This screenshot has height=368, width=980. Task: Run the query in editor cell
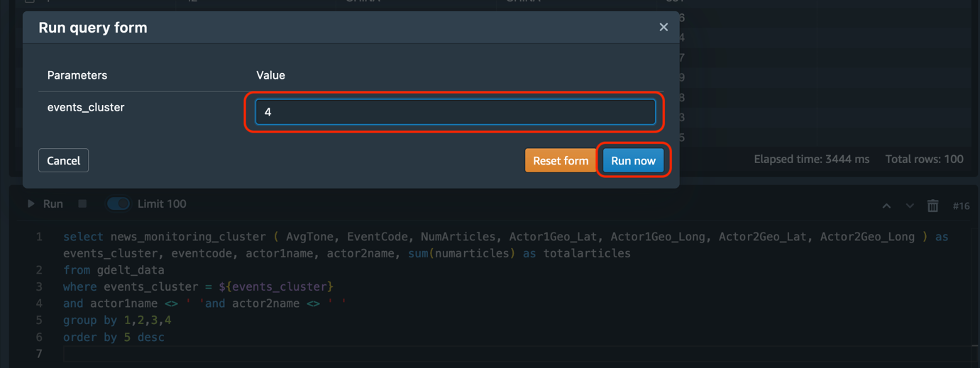(x=45, y=204)
